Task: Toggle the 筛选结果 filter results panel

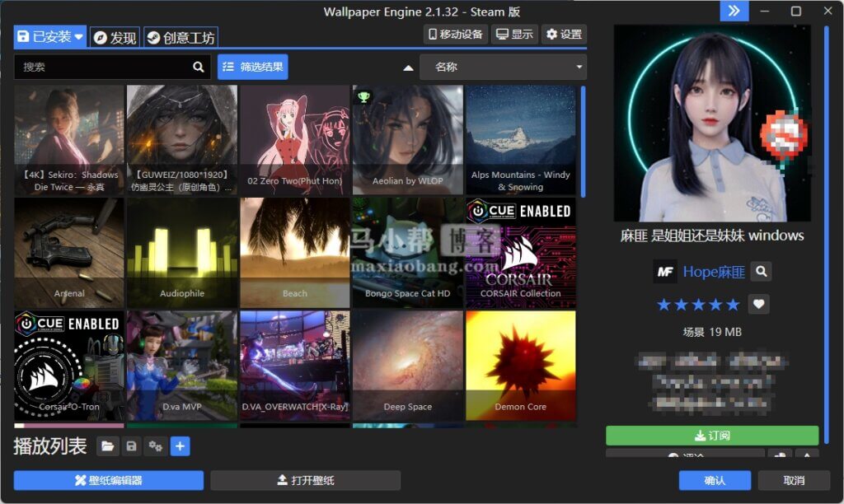Action: (252, 67)
